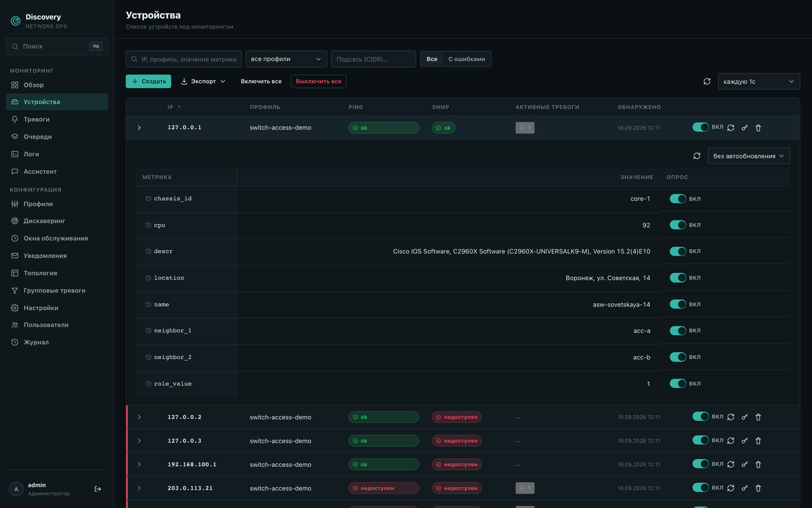
Task: Open the каждую 1с refresh interval dropdown
Action: tap(759, 81)
